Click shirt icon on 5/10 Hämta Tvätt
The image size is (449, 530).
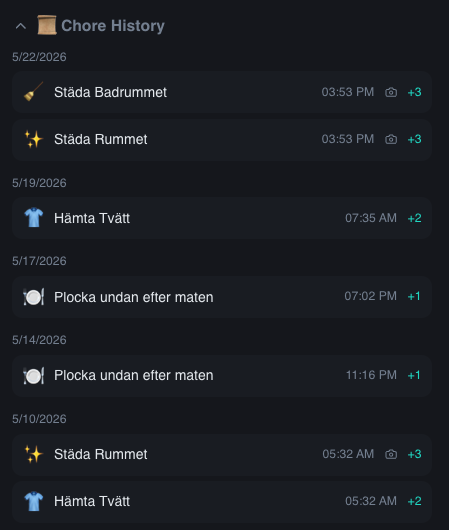[33, 501]
